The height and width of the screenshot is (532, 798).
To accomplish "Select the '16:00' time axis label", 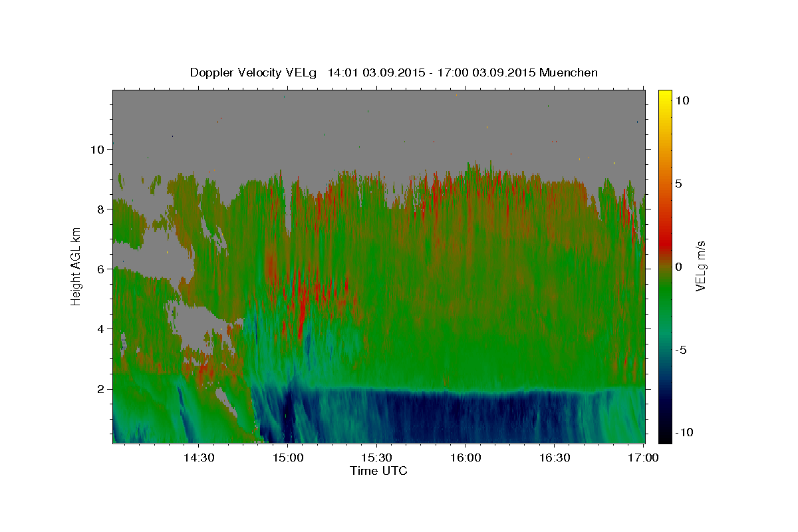I will [466, 458].
